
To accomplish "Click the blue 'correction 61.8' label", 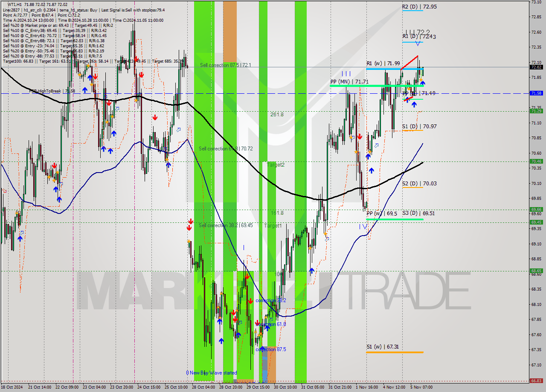I will point(270,324).
